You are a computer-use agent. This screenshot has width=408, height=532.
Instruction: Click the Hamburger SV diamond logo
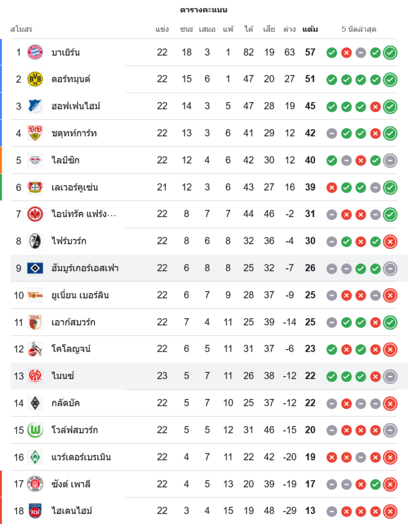click(x=35, y=268)
